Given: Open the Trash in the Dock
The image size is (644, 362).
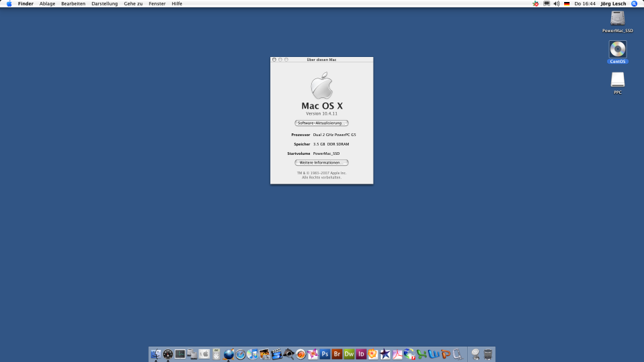Looking at the screenshot, I should (488, 354).
